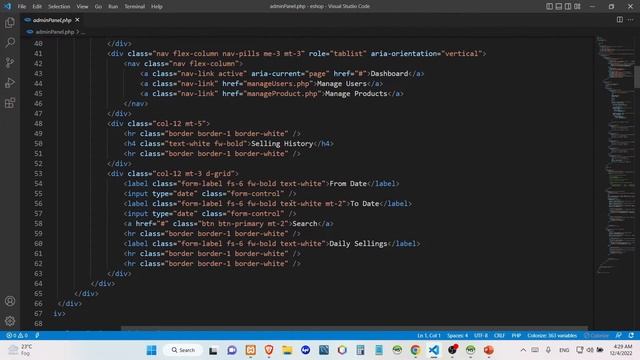The image size is (640, 360).
Task: Click the horizontal scrollbar of the editor
Action: 354,328
